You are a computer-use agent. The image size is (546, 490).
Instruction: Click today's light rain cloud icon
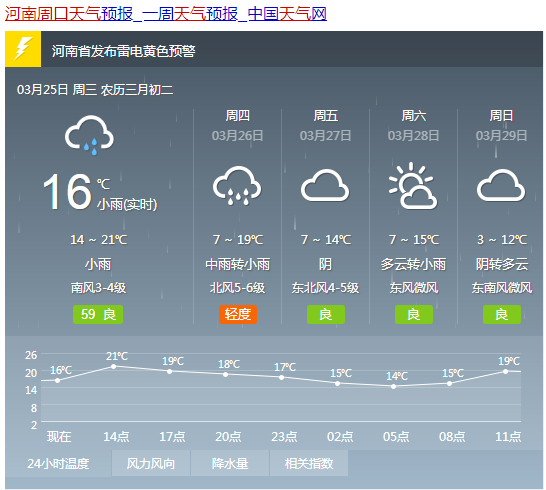(89, 135)
